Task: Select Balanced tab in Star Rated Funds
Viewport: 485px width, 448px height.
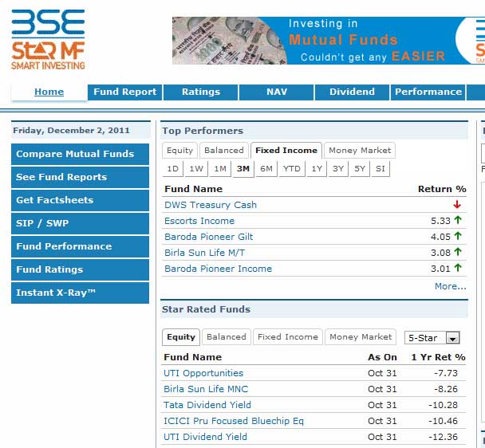Action: tap(227, 337)
